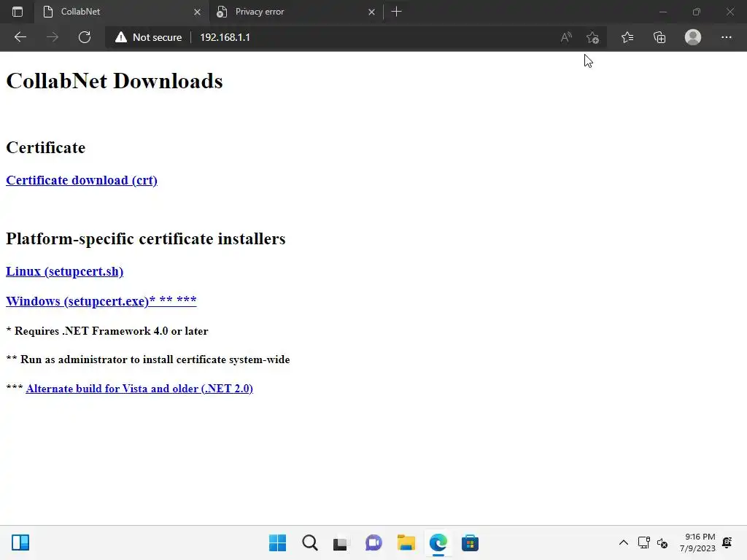Viewport: 747px width, 560px height.
Task: Open Microsoft Store from taskbar
Action: [x=471, y=542]
